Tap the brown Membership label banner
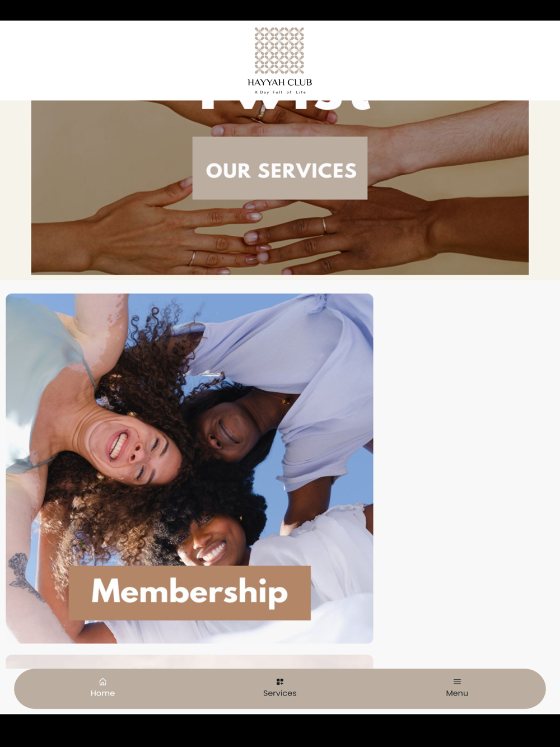 coord(190,592)
